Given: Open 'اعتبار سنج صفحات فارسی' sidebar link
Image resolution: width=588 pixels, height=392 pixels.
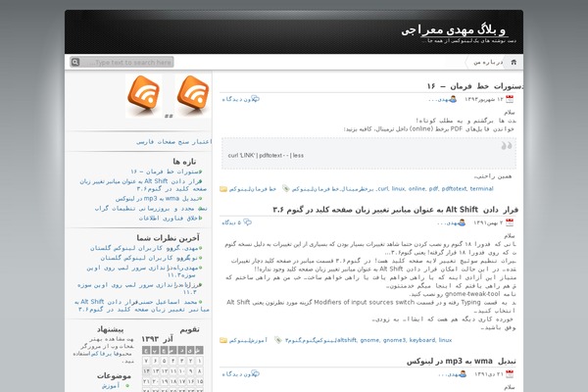Looking at the screenshot, I should pos(174,142).
